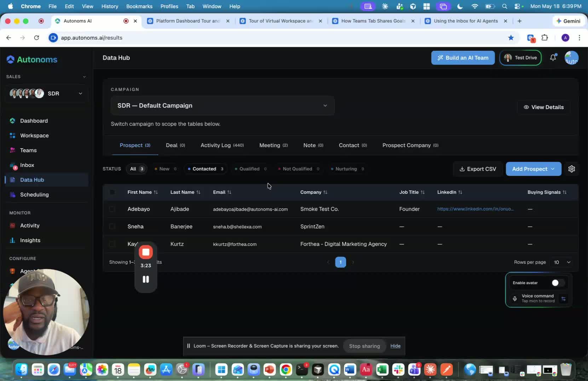The width and height of the screenshot is (588, 381).
Task: Open Adebayo's LinkedIn link
Action: (475, 209)
